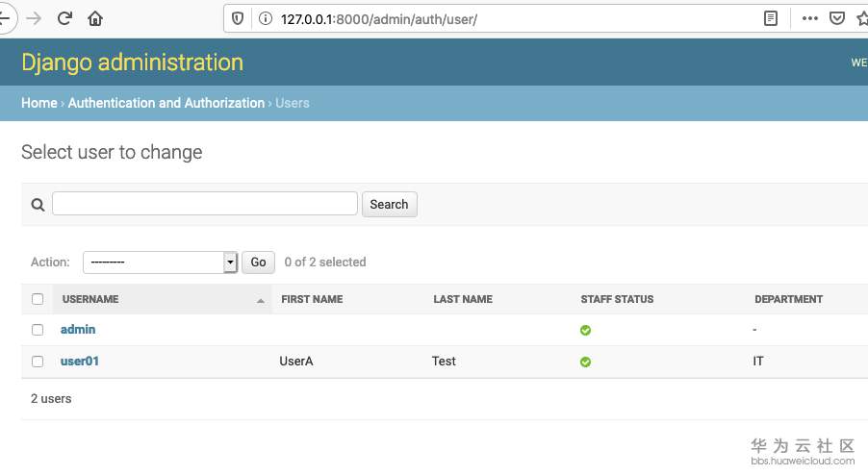868x475 pixels.
Task: Click the Go action button
Action: click(258, 262)
